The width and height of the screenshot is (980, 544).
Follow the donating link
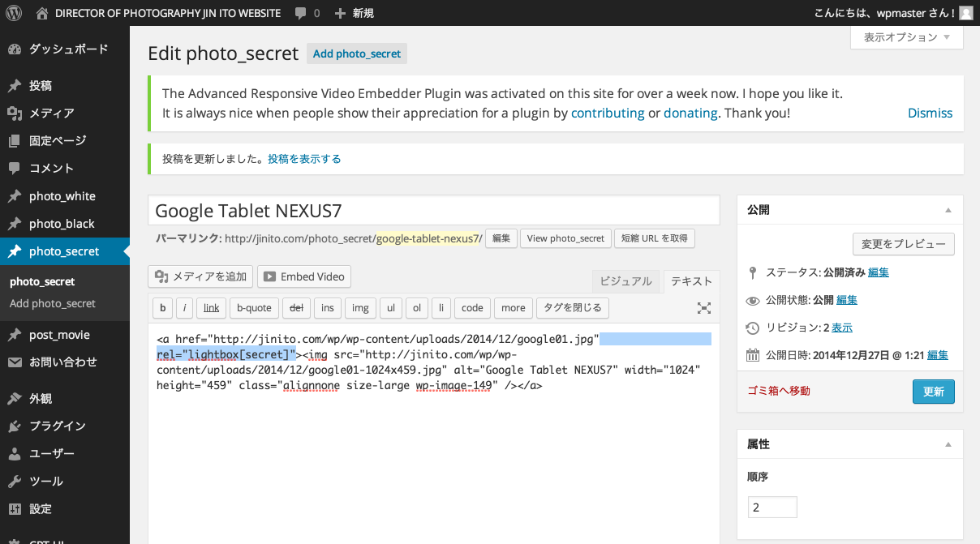[690, 113]
